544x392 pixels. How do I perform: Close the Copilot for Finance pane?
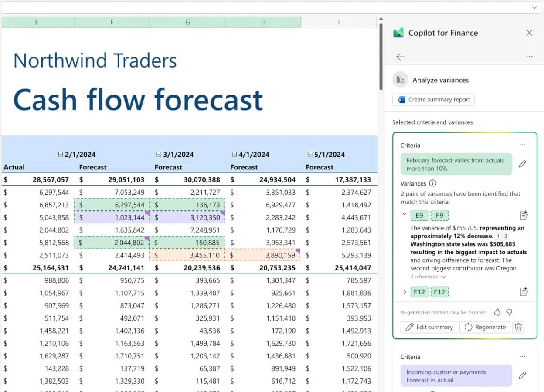[529, 33]
